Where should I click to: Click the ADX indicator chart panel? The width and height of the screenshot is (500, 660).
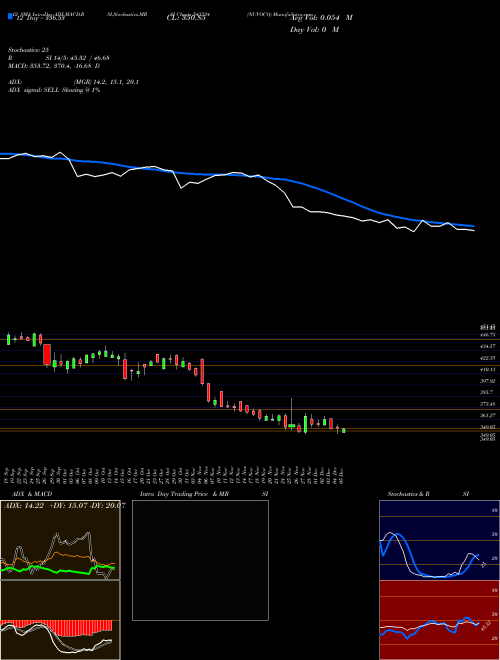click(60, 540)
